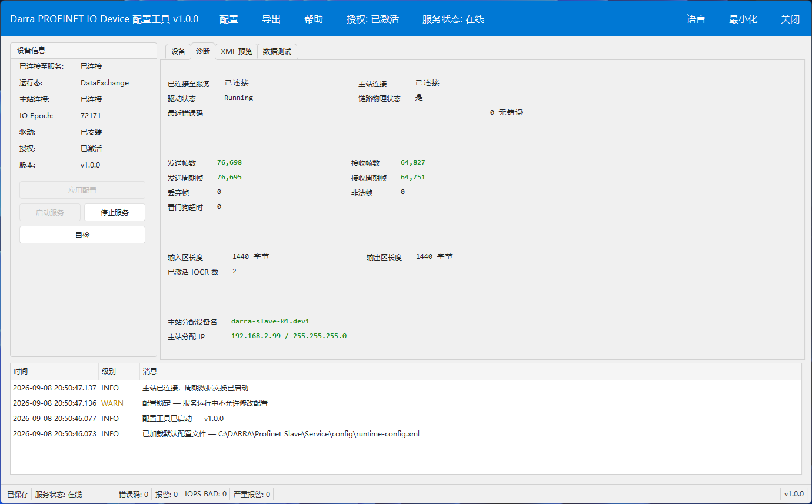The height and width of the screenshot is (504, 812).
Task: Switch to the 数据测试 tab
Action: tap(277, 52)
